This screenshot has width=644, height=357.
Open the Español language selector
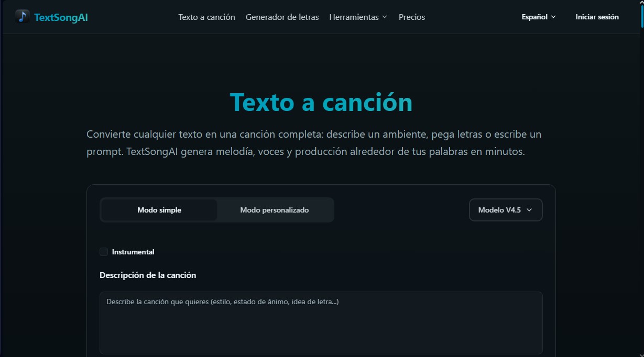coord(539,17)
